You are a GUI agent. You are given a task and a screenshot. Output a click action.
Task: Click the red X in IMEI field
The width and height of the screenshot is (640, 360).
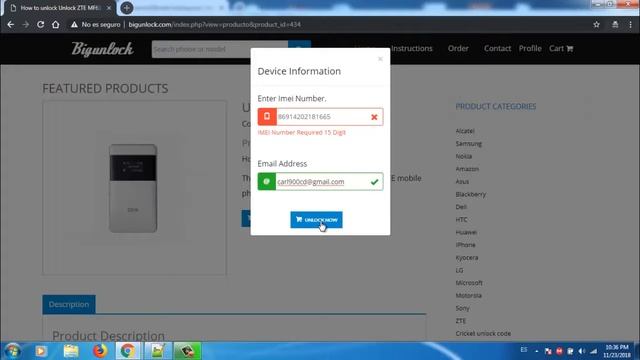(374, 117)
